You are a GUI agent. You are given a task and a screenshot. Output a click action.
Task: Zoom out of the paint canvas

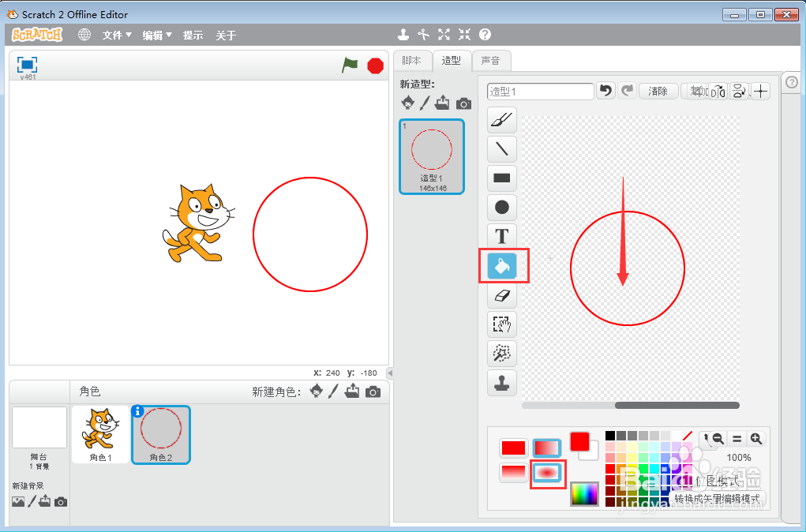(x=718, y=439)
